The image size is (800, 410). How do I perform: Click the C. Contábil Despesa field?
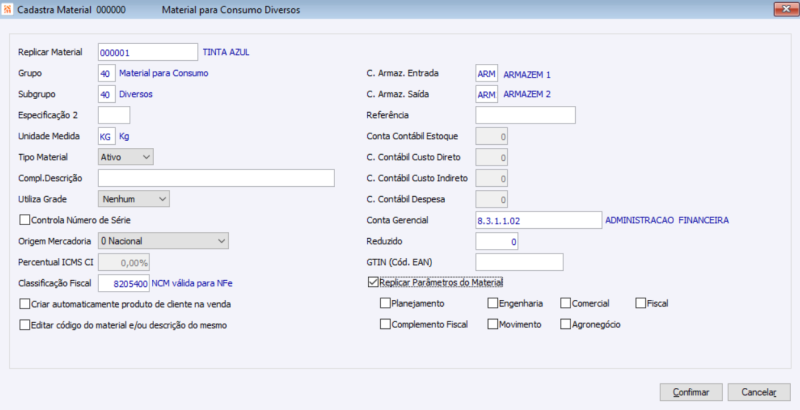(491, 199)
